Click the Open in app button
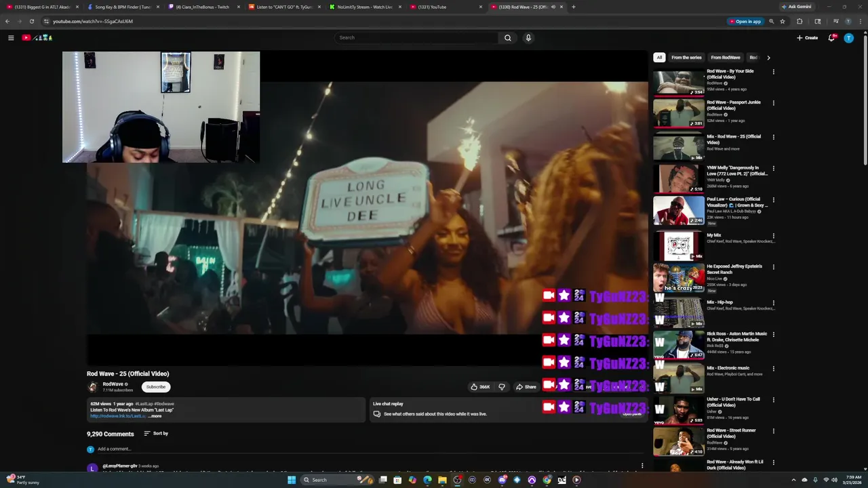Viewport: 868px width, 488px height. [745, 21]
